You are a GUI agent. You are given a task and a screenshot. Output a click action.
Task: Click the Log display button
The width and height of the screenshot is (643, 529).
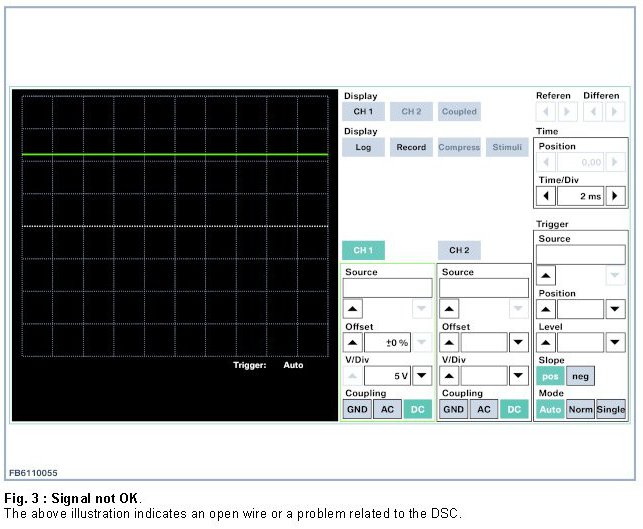363,147
